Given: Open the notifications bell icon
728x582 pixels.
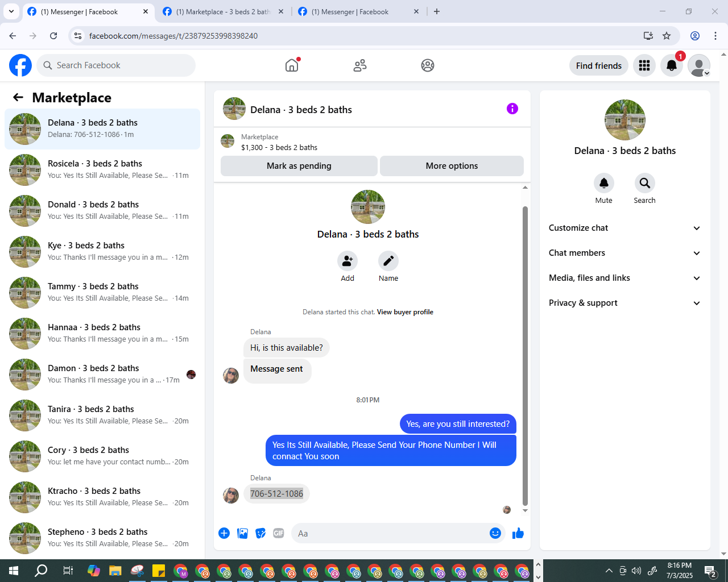Looking at the screenshot, I should (672, 65).
